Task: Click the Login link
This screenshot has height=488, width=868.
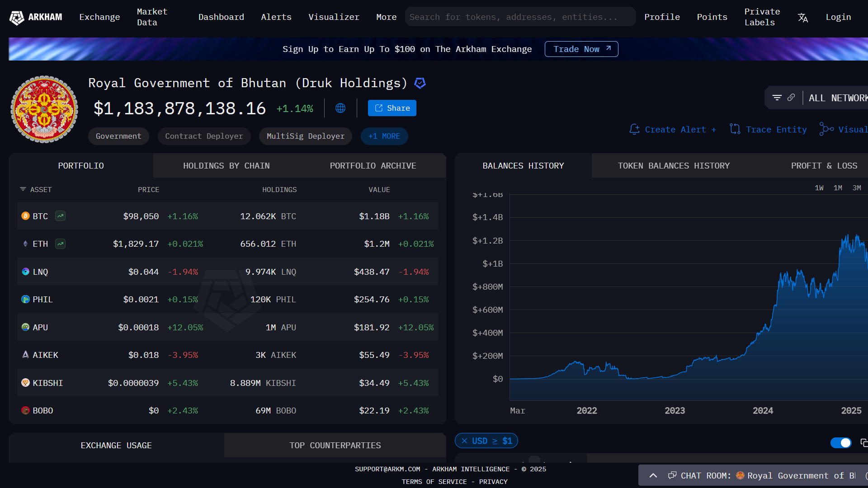Action: coord(838,17)
